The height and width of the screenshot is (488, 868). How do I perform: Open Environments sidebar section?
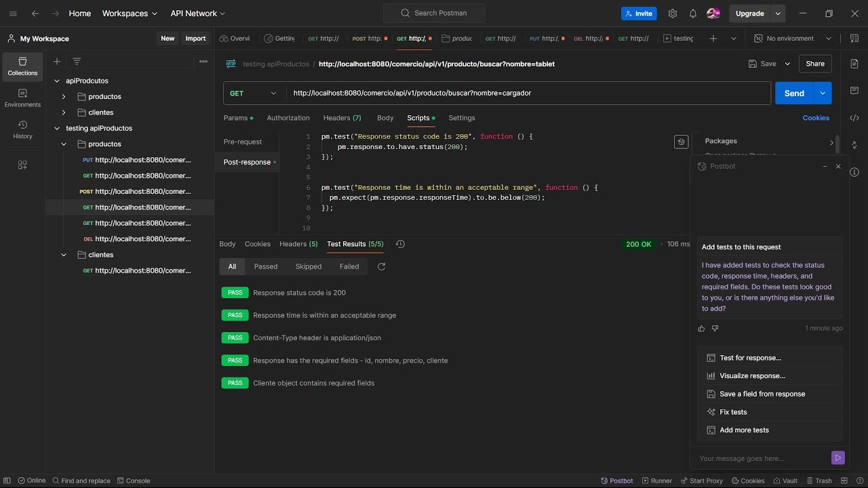22,98
